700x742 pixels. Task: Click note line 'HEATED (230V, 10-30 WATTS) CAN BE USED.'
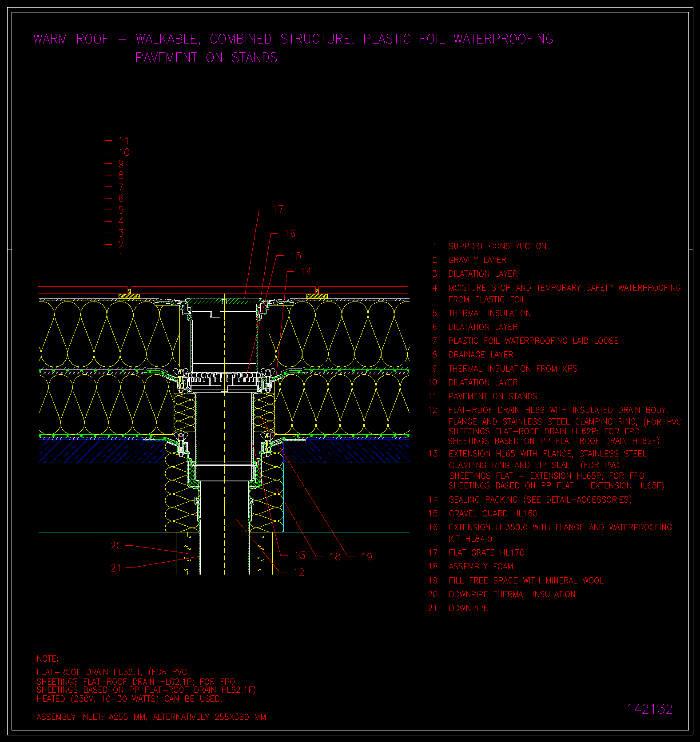129,699
